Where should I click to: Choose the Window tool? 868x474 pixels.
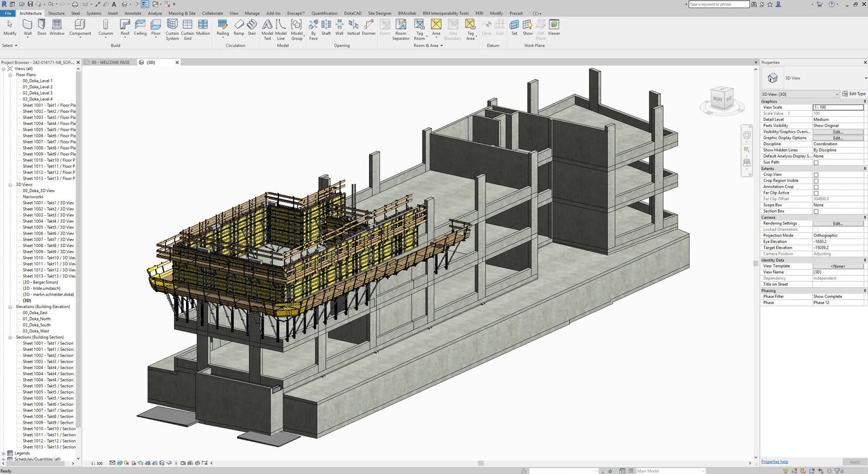pyautogui.click(x=57, y=26)
